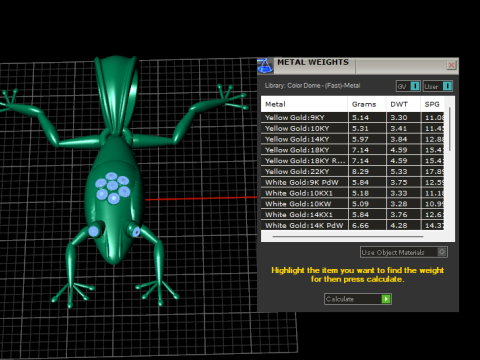Select the White Gold:9K PdW row
The width and height of the screenshot is (480, 360).
point(353,182)
